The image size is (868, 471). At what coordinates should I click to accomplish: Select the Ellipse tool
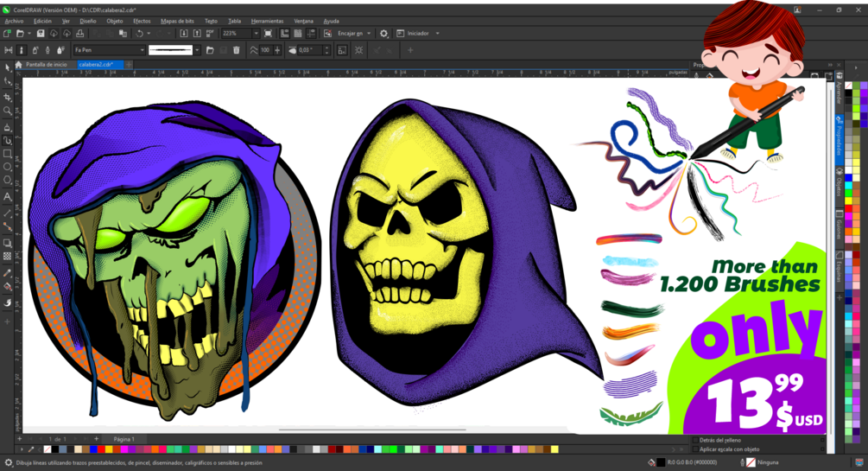7,167
